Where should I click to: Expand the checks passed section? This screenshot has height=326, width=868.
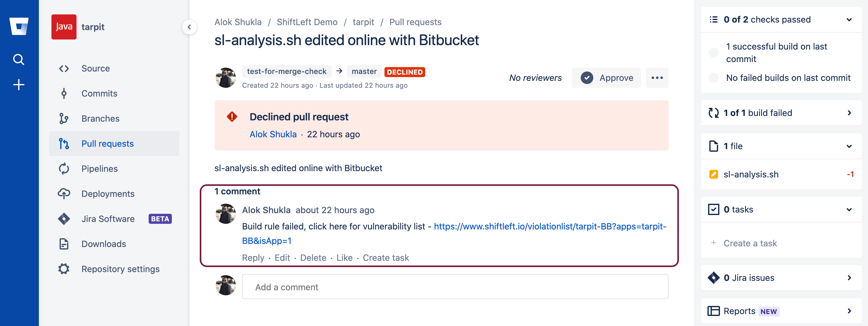click(849, 19)
